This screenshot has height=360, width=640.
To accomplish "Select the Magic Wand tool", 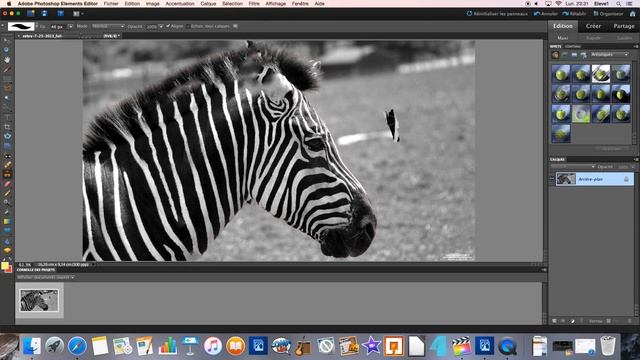I will pos(7,98).
